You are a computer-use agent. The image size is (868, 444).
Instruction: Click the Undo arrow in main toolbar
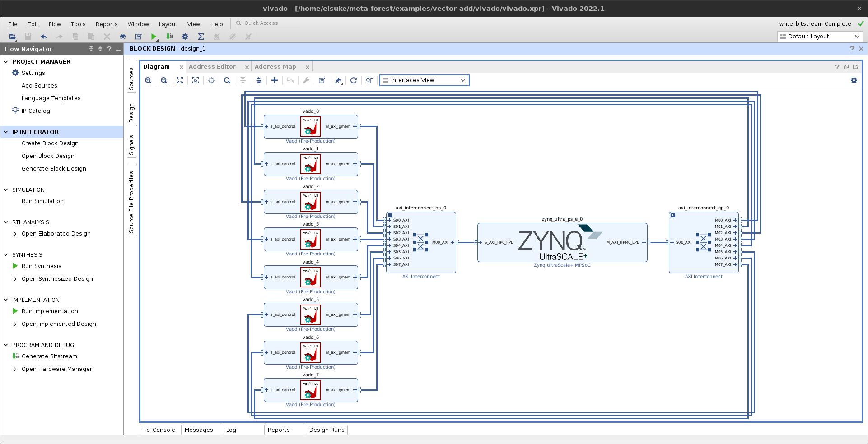click(x=44, y=37)
